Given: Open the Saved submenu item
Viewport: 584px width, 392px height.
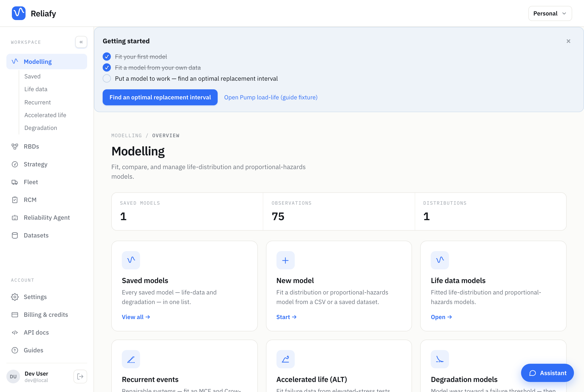Looking at the screenshot, I should click(32, 76).
